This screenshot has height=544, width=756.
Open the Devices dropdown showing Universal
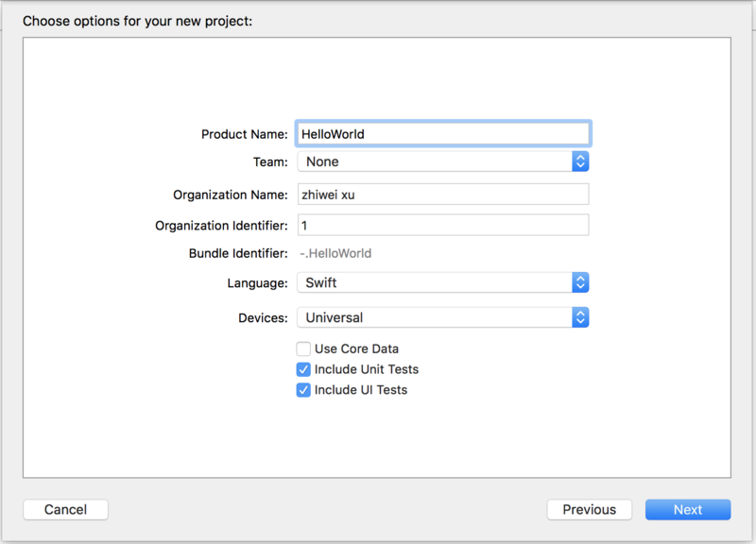coord(442,317)
